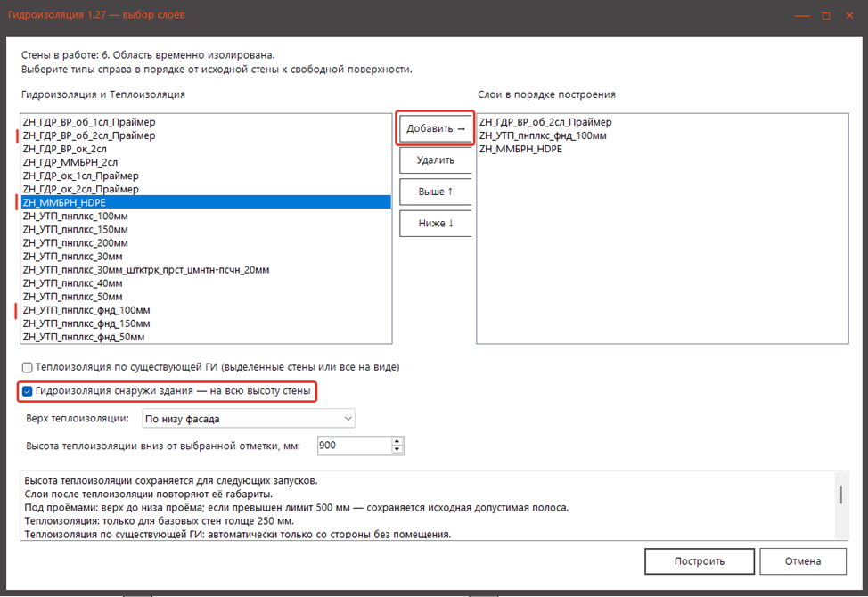
Task: Select ZН_ГДР_ВР_об_2сл_Праймер in the build-order list
Action: tap(662, 122)
